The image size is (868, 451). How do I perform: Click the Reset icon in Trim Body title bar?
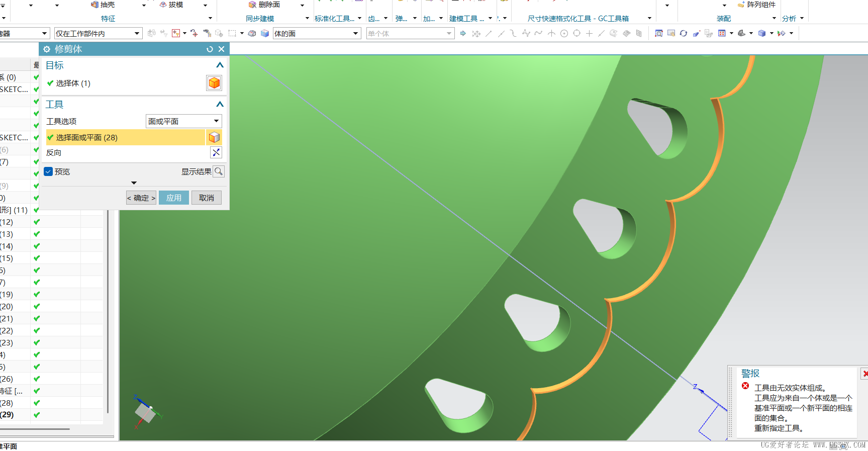[210, 49]
